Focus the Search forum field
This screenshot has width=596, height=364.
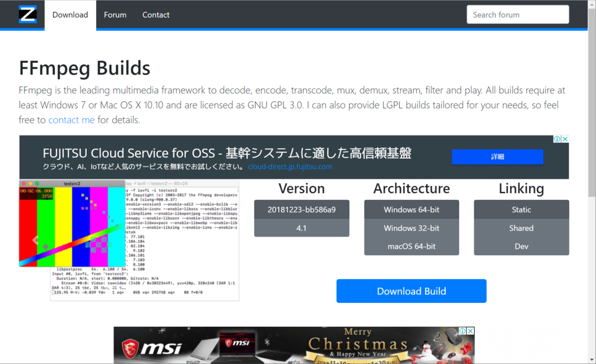517,15
